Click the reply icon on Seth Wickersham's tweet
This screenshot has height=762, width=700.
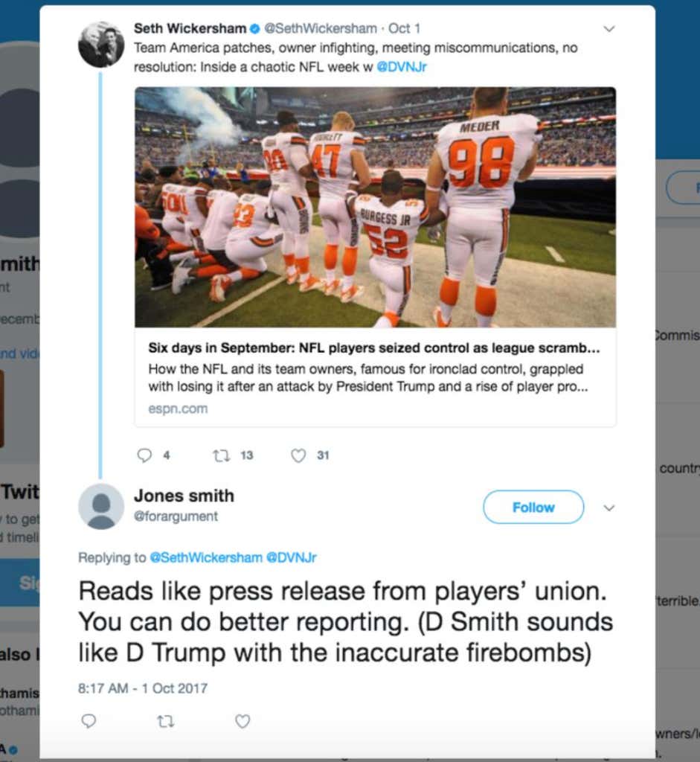click(144, 455)
